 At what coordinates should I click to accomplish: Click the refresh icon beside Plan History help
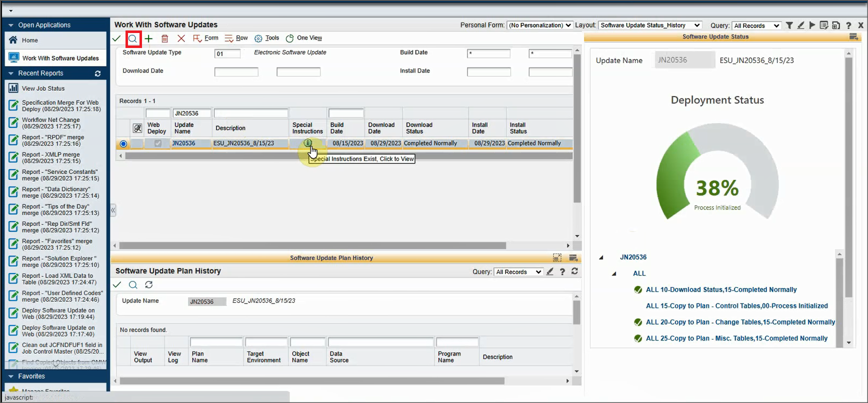(574, 271)
